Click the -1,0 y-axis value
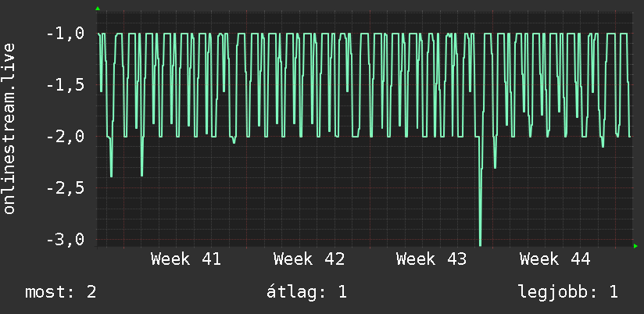The width and height of the screenshot is (644, 314). coord(66,34)
